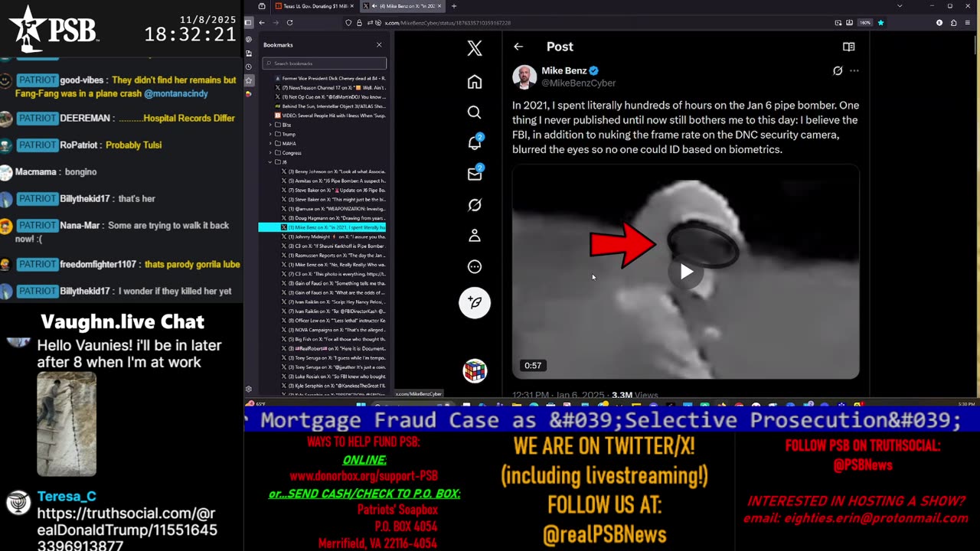Open Behind The Sun Interstellar Object bookmark
Screen dimensions: 980x551
pos(329,106)
